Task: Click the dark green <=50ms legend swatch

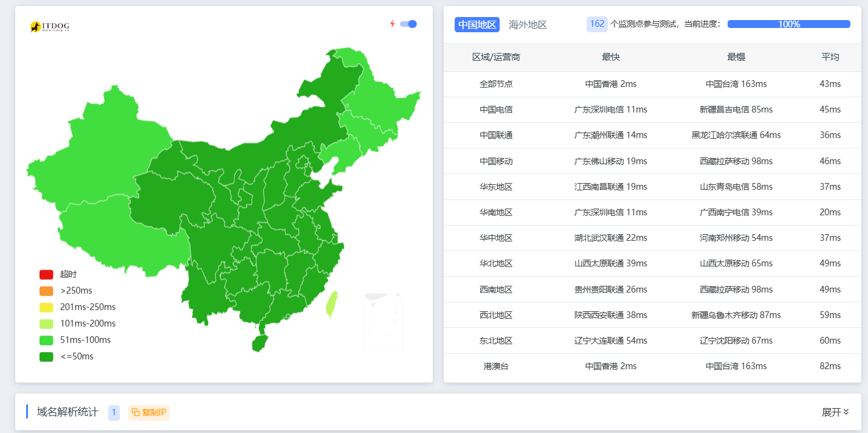Action: click(46, 356)
